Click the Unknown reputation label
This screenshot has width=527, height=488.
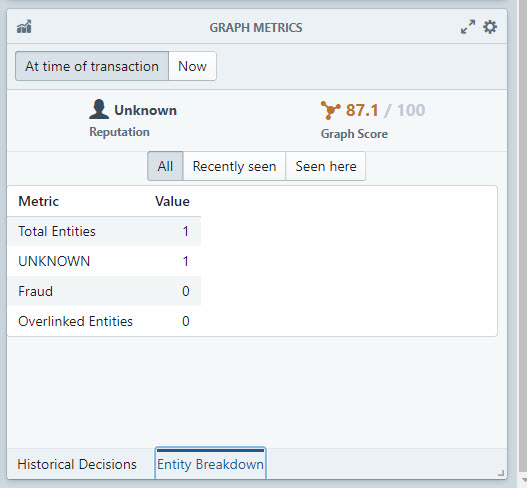146,110
